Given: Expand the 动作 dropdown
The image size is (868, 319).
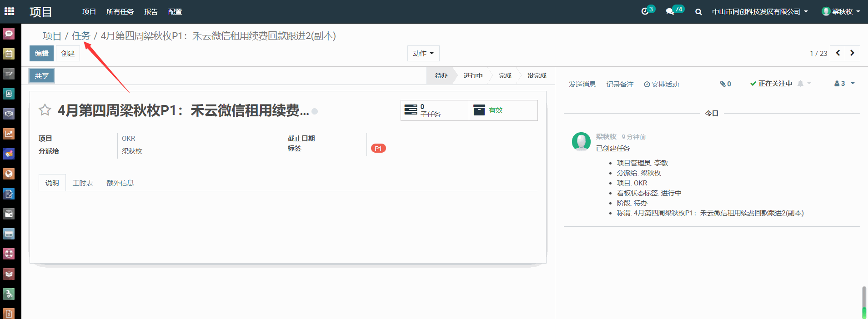Looking at the screenshot, I should (x=423, y=54).
